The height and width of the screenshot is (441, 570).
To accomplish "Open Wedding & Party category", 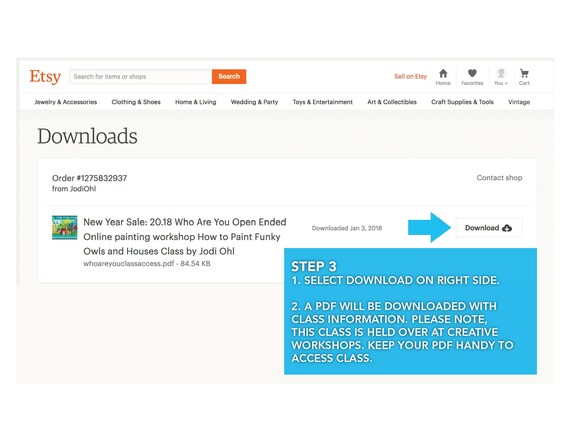I will [x=254, y=102].
